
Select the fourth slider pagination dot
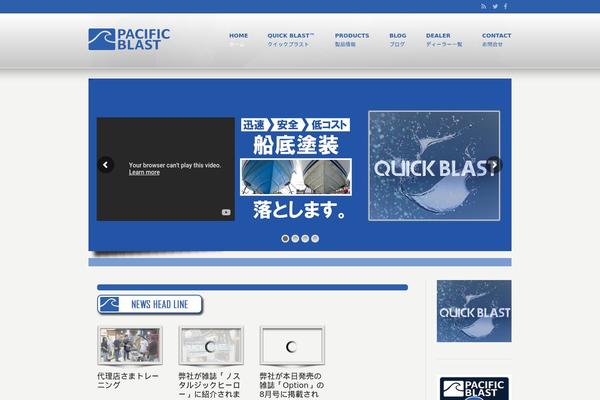coord(315,238)
